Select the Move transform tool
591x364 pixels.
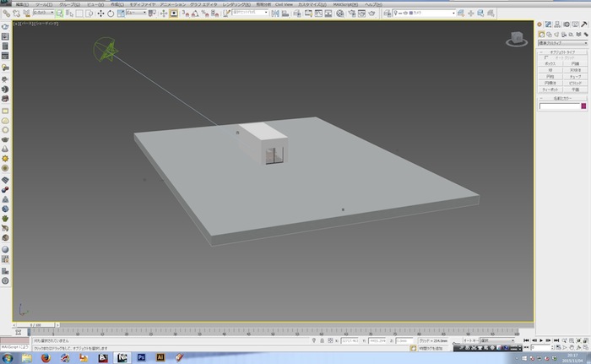[101, 14]
